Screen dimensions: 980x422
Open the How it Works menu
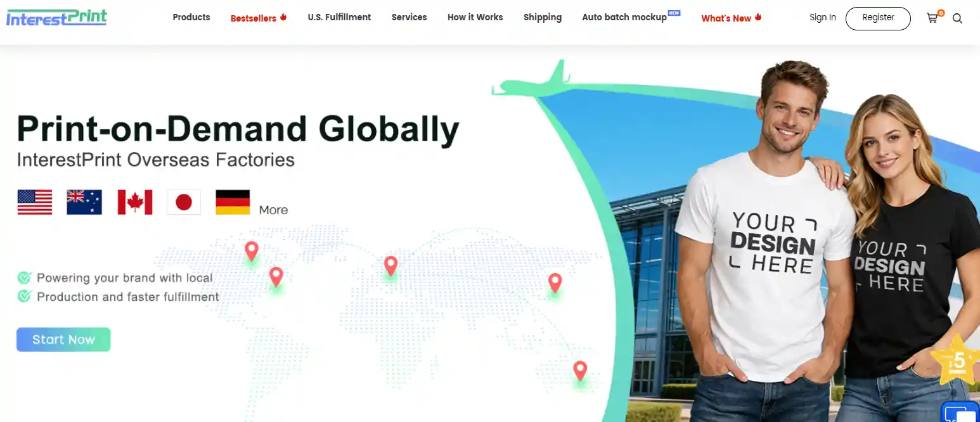(x=475, y=17)
